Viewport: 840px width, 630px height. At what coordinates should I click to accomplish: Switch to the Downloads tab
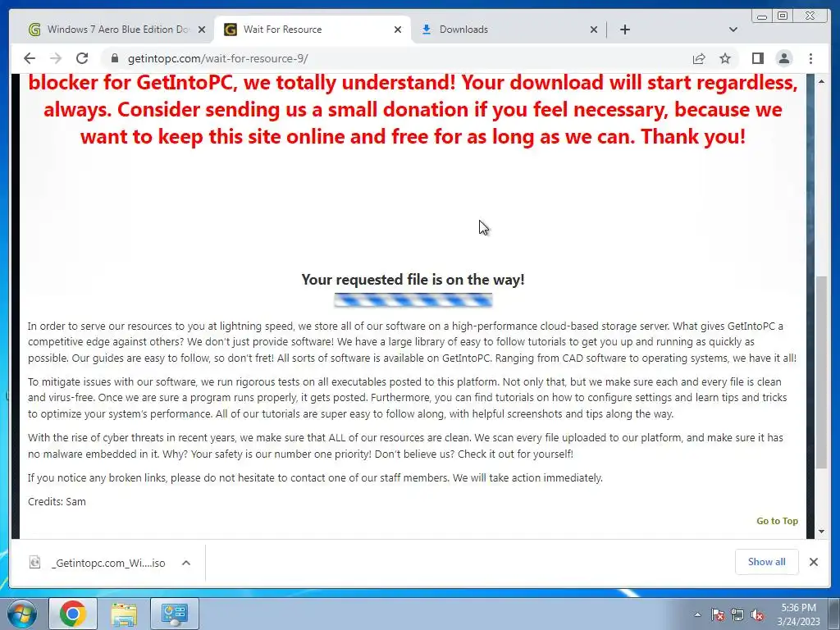pyautogui.click(x=509, y=30)
